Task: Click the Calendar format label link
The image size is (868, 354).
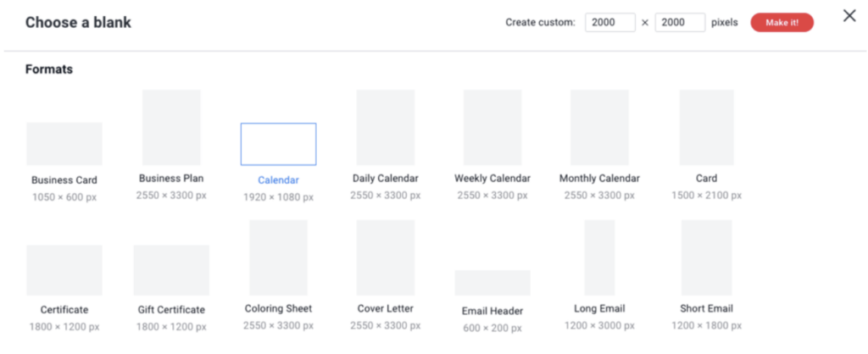Action: tap(278, 180)
